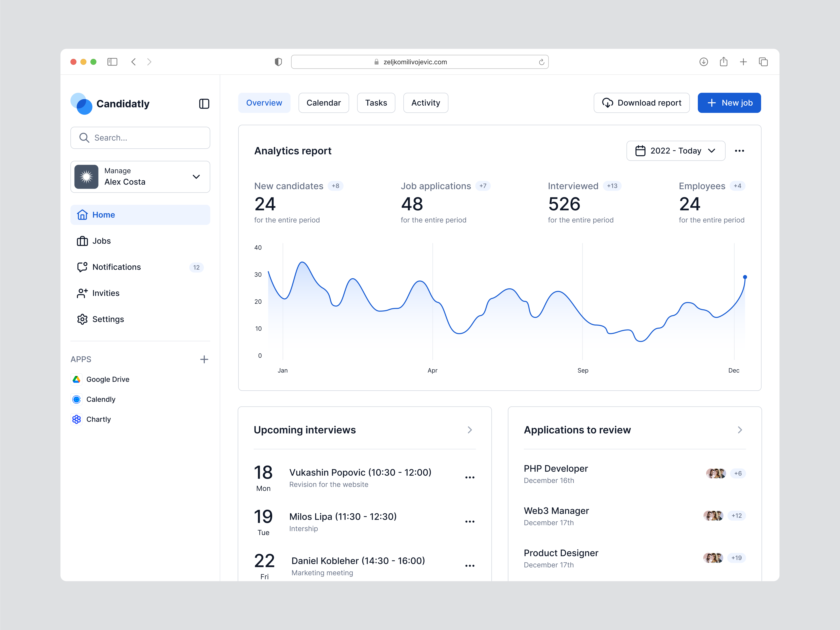Screen dimensions: 840x630
Task: Open Applications to review via its arrow
Action: (739, 429)
